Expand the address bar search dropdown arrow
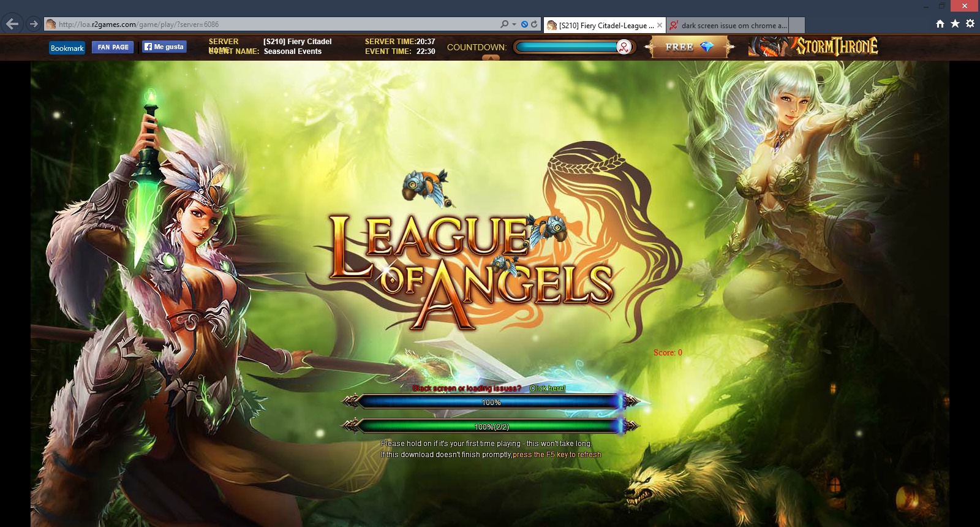Viewport: 980px width, 527px height. coord(514,25)
